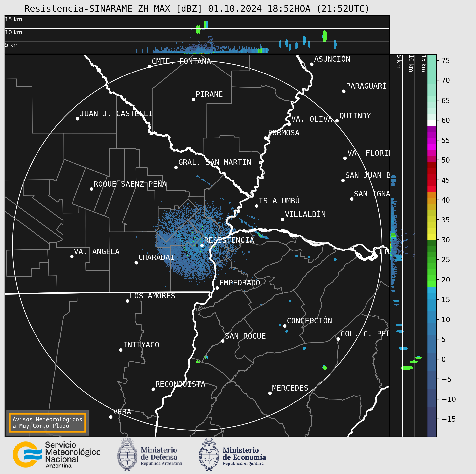Viewport: 476px width, 474px height.
Task: Click the SAN JUAN B label
Action: tap(367, 175)
